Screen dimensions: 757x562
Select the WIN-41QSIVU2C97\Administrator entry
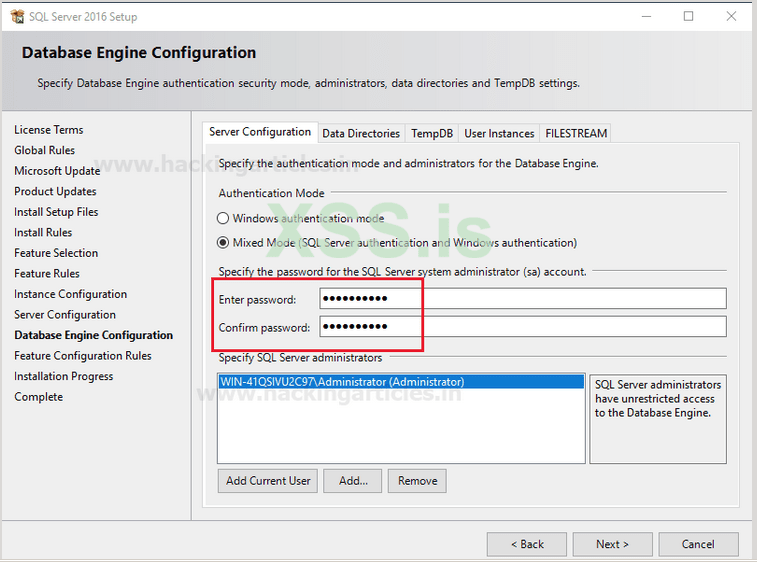401,382
